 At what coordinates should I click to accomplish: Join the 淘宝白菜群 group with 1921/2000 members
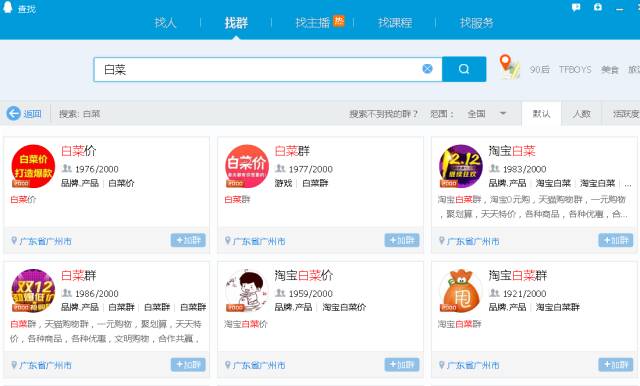pos(616,364)
